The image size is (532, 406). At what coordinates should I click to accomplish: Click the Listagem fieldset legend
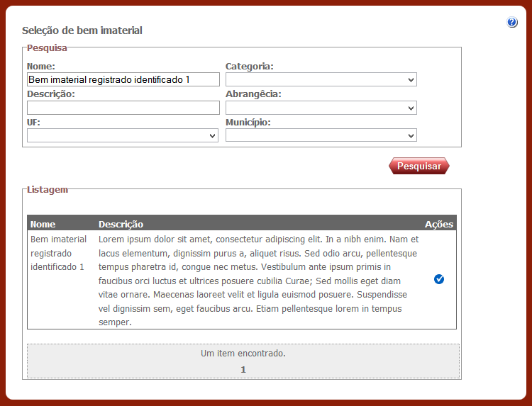click(48, 189)
